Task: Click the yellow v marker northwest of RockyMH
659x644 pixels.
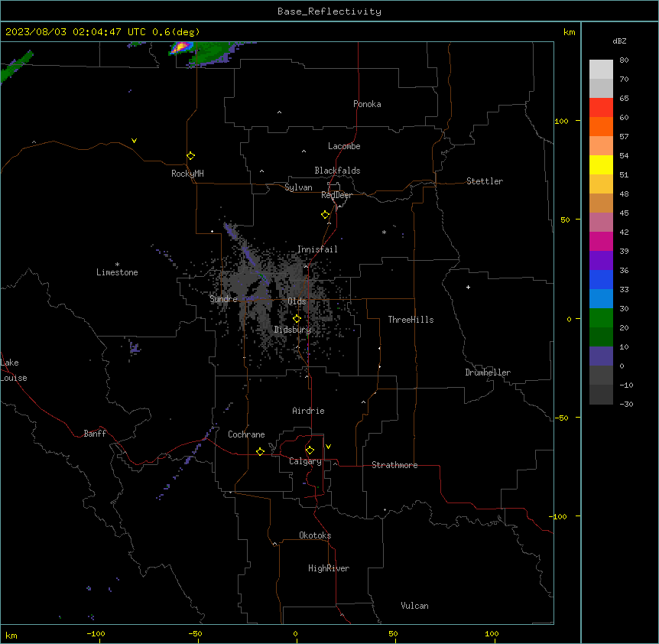Action: pos(134,141)
